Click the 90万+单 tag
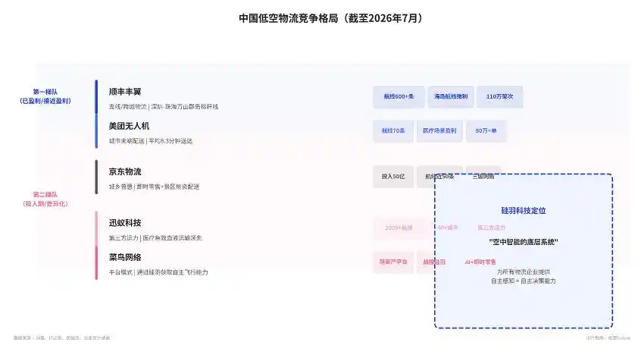 point(486,130)
